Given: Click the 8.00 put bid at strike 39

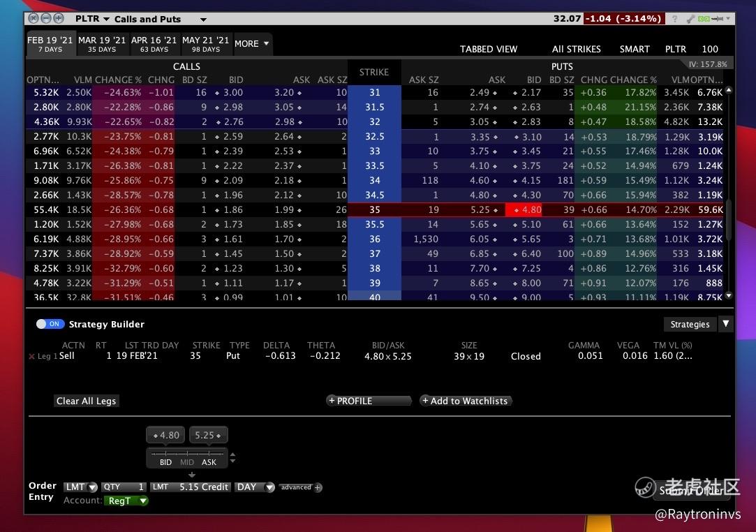Looking at the screenshot, I should [x=526, y=283].
